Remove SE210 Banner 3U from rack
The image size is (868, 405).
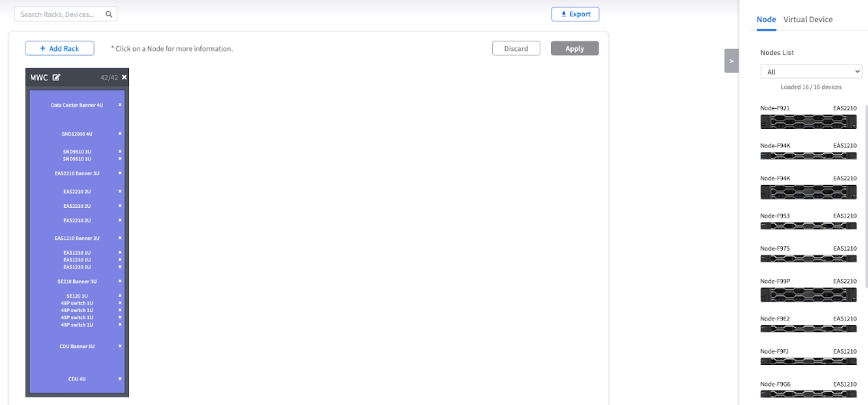(x=120, y=282)
